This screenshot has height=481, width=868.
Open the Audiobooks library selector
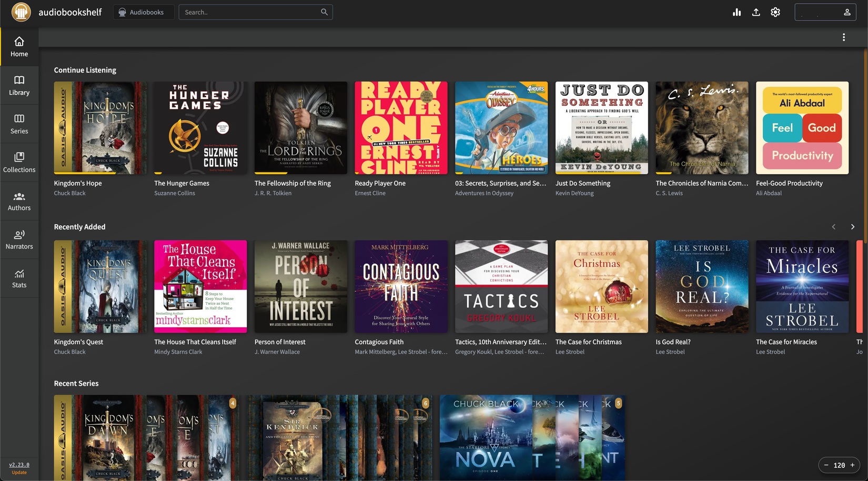(x=143, y=12)
